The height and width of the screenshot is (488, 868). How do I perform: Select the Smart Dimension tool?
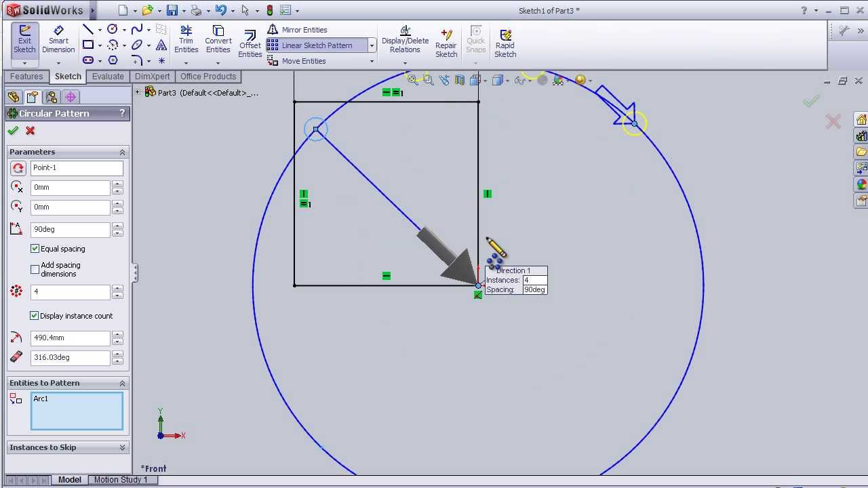point(58,39)
